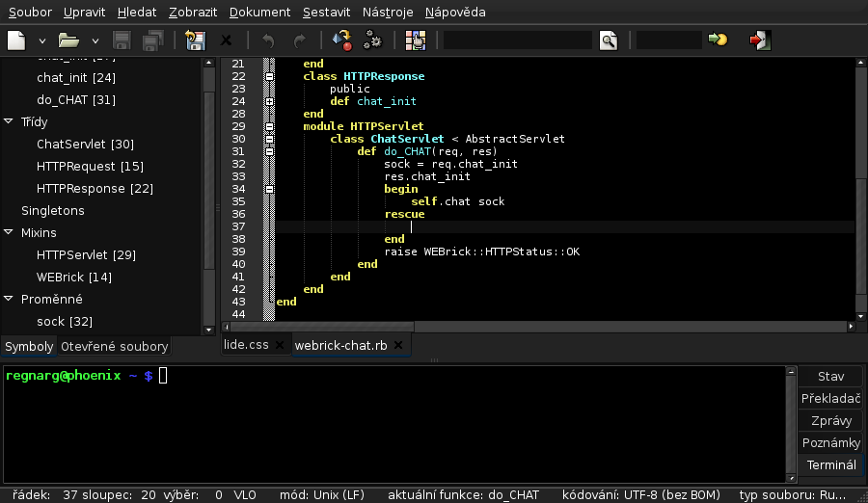Viewport: 868px width, 503px height.
Task: Switch to the lide.css tab
Action: click(x=246, y=345)
